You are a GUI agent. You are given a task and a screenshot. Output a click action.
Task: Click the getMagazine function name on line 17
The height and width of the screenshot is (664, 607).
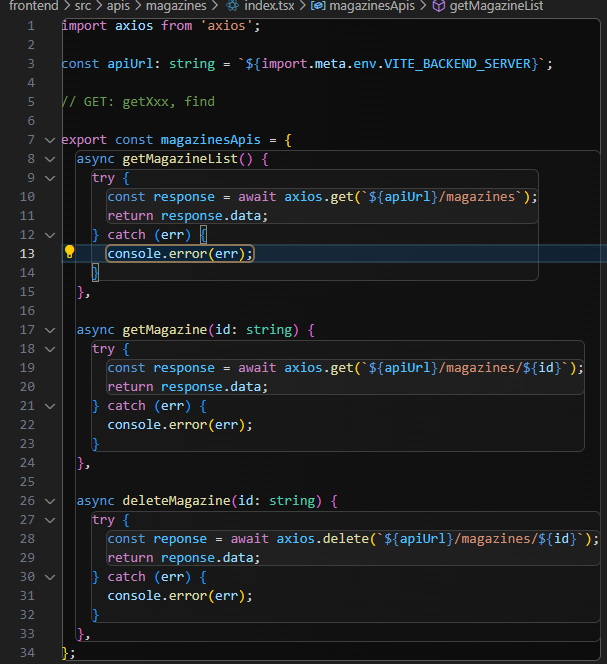click(165, 330)
